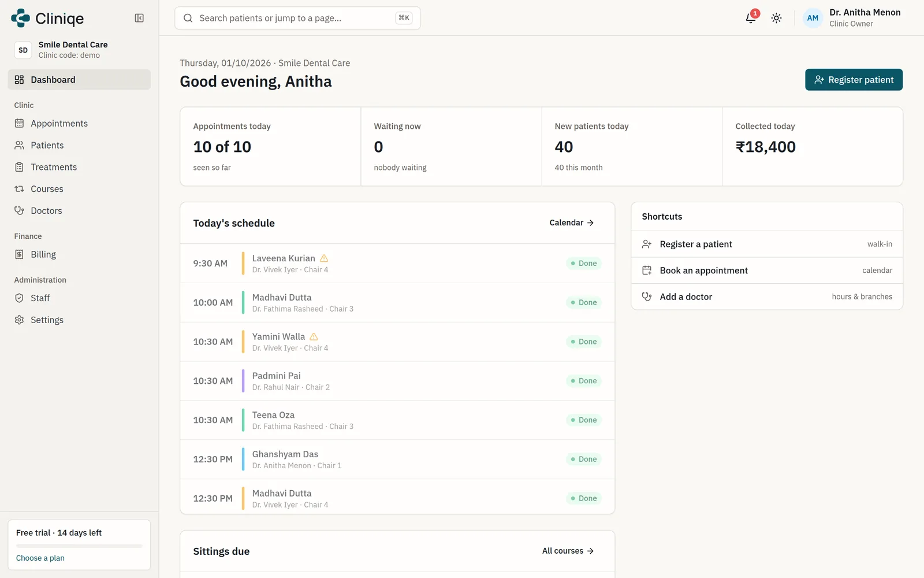This screenshot has width=924, height=578.
Task: Click the Collected today ₹18,400 card
Action: [813, 146]
